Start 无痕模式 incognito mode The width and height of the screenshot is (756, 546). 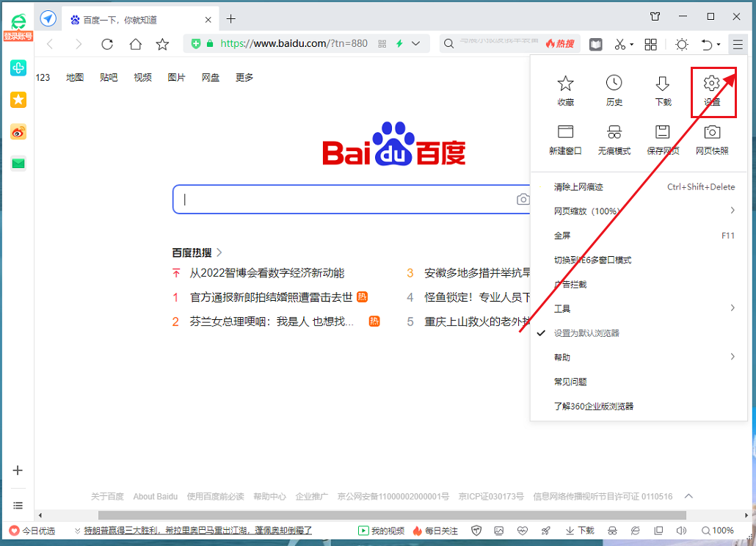614,139
